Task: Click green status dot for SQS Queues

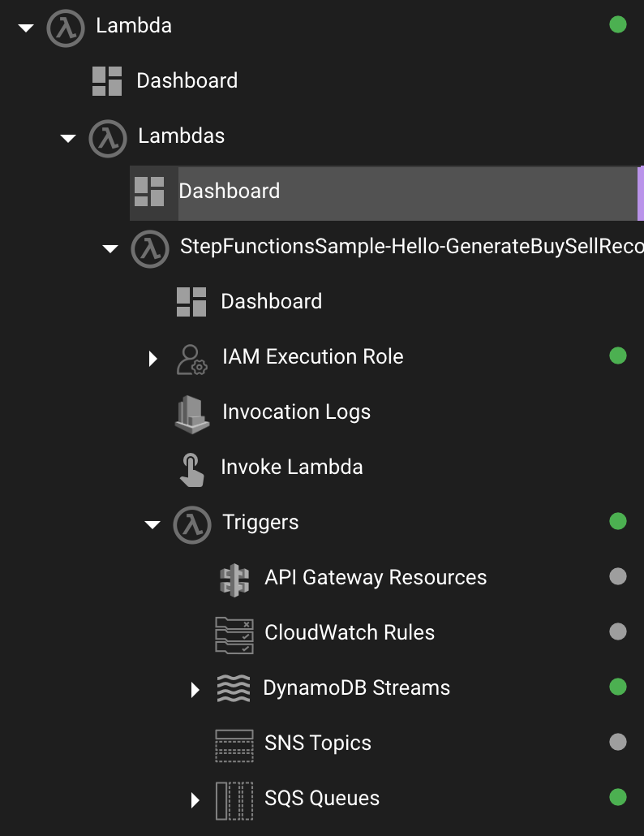Action: tap(618, 797)
